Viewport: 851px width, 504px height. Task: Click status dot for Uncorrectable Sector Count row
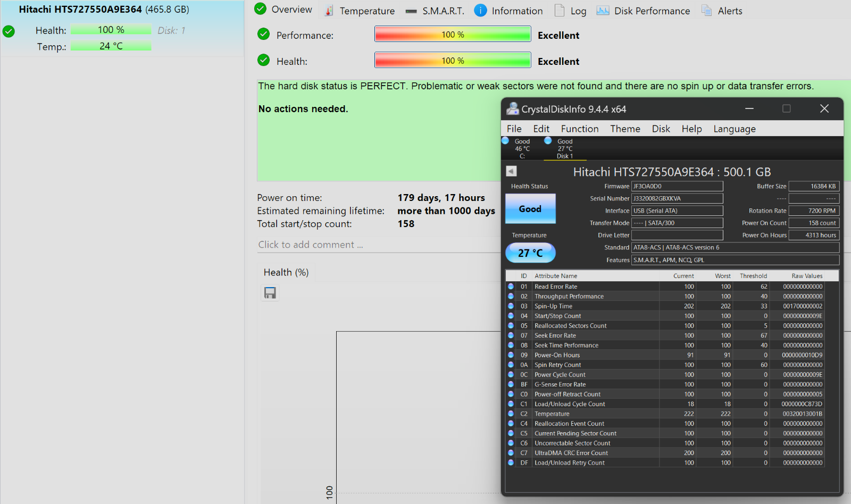point(511,443)
